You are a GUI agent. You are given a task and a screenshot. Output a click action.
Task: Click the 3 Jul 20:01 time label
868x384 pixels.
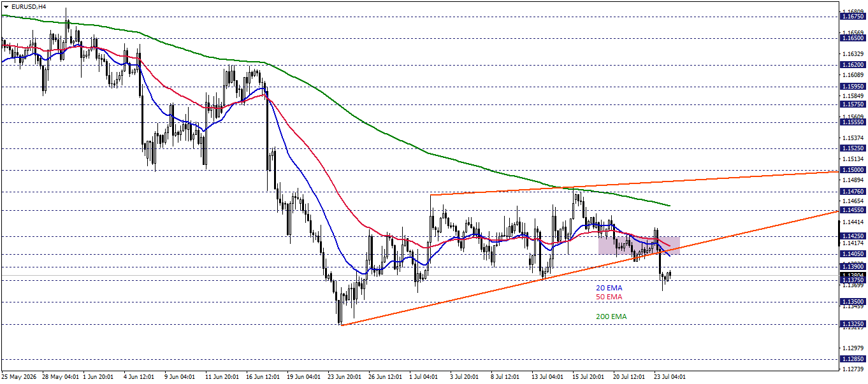coord(463,377)
